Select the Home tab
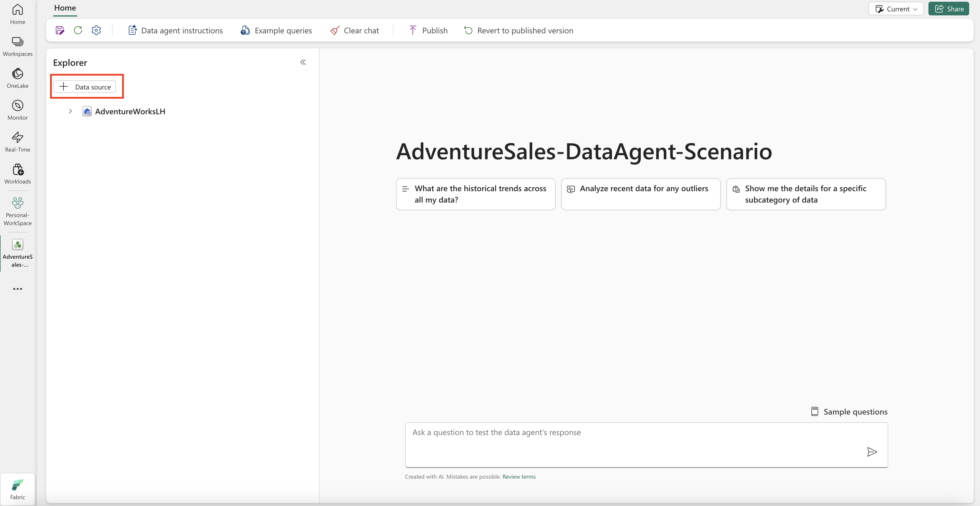This screenshot has width=980, height=506. [65, 8]
